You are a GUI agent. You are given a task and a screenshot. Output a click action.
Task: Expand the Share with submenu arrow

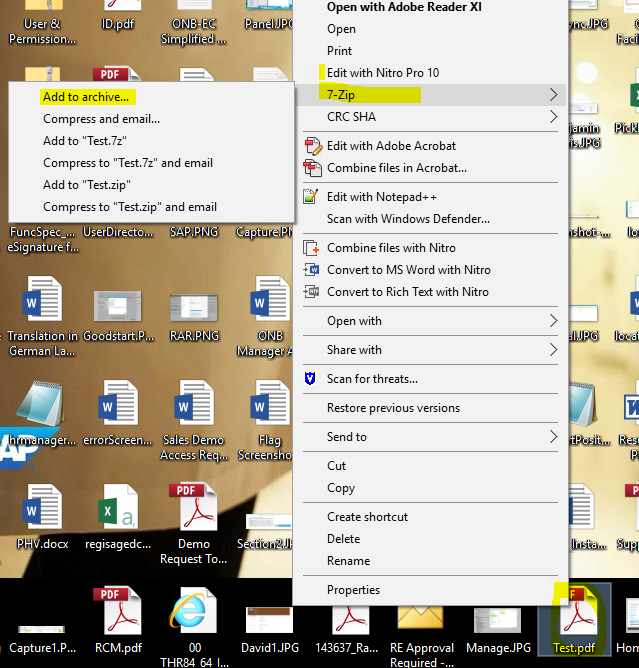tap(553, 349)
